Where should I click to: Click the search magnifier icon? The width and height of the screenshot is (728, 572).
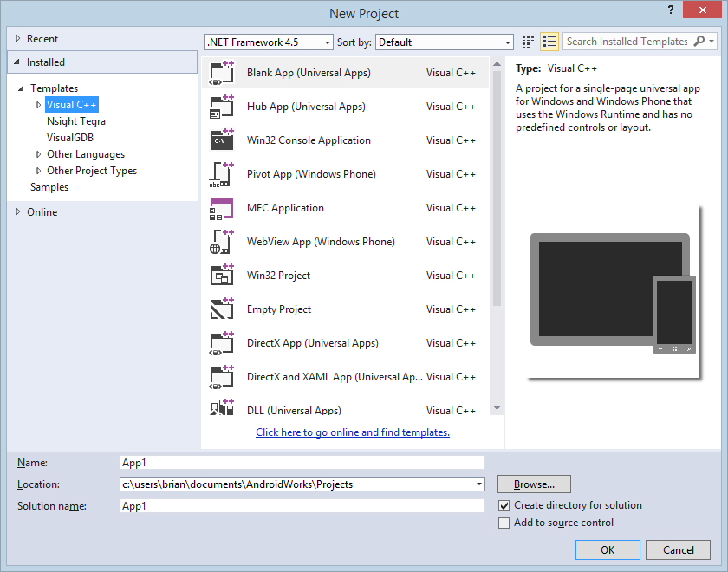click(x=698, y=42)
